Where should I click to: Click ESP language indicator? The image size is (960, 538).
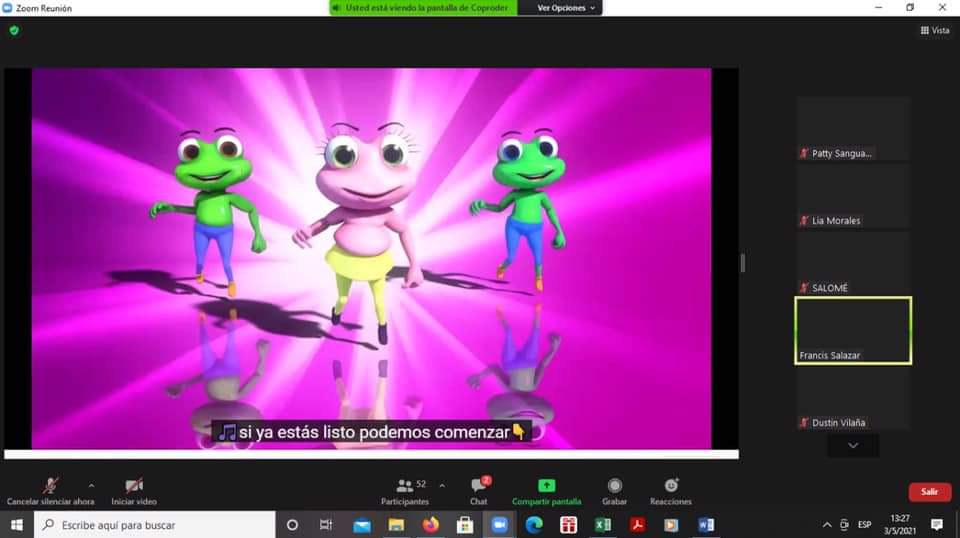864,525
